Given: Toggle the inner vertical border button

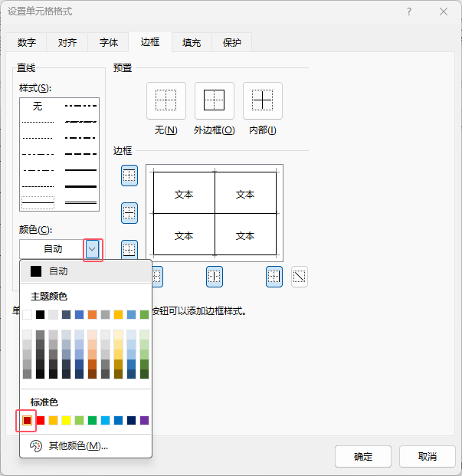Looking at the screenshot, I should 215,277.
